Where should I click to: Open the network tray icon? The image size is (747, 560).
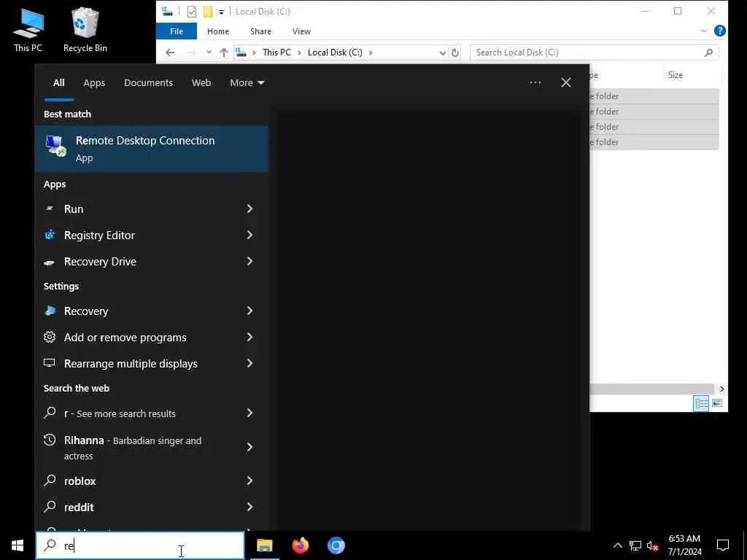click(635, 545)
